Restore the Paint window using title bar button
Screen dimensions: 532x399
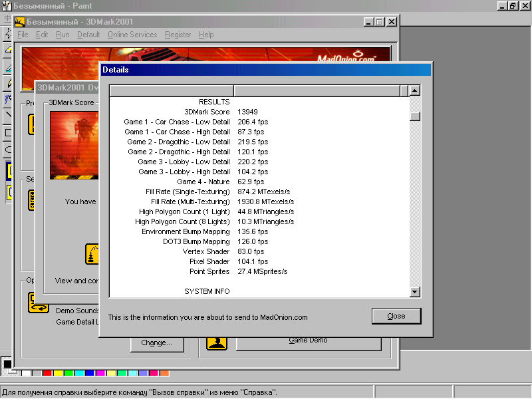513,6
